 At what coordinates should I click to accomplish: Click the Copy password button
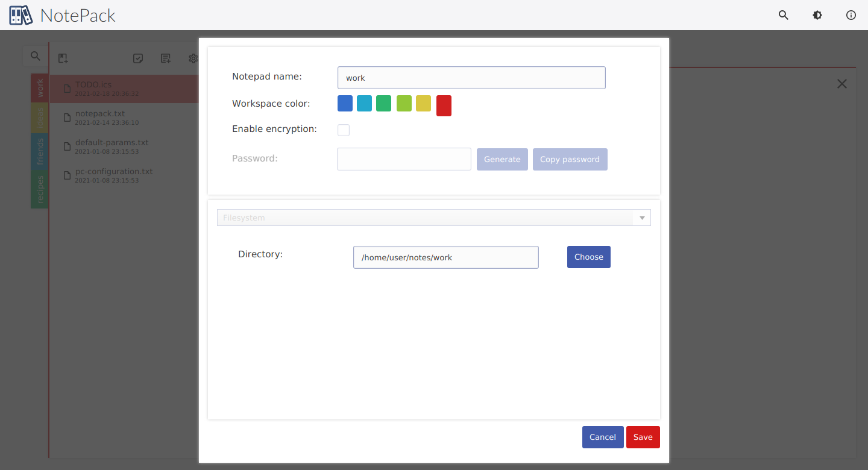point(570,159)
